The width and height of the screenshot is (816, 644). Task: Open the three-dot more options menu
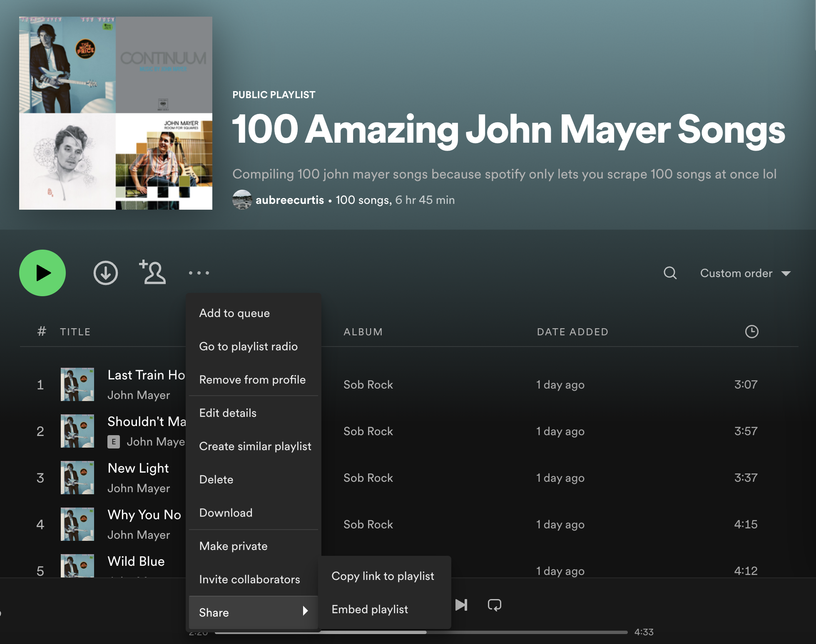pos(199,273)
